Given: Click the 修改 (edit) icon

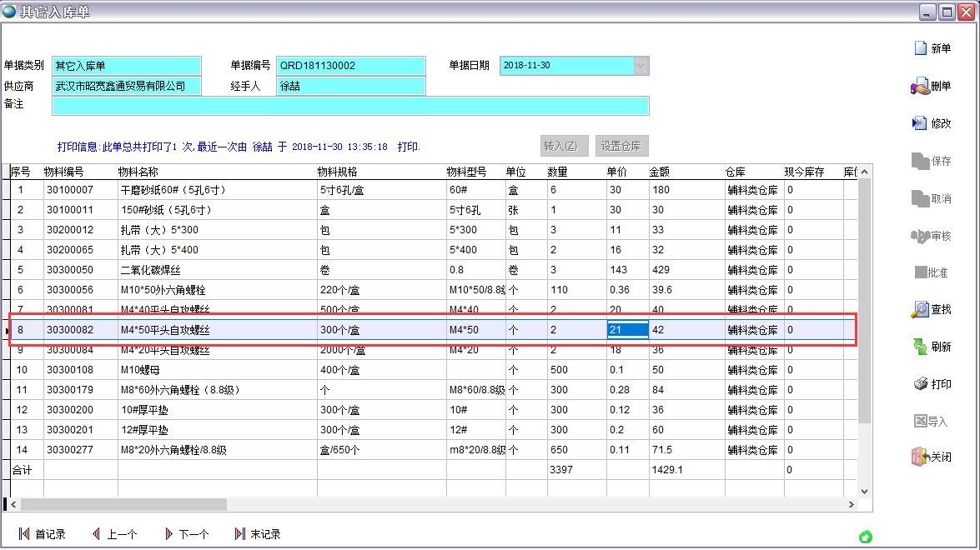Looking at the screenshot, I should click(x=920, y=123).
